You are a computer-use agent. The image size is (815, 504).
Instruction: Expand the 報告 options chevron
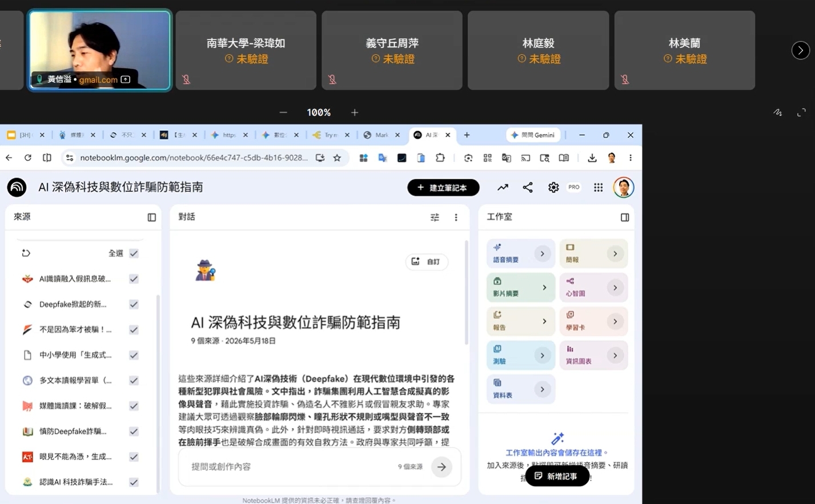(544, 321)
